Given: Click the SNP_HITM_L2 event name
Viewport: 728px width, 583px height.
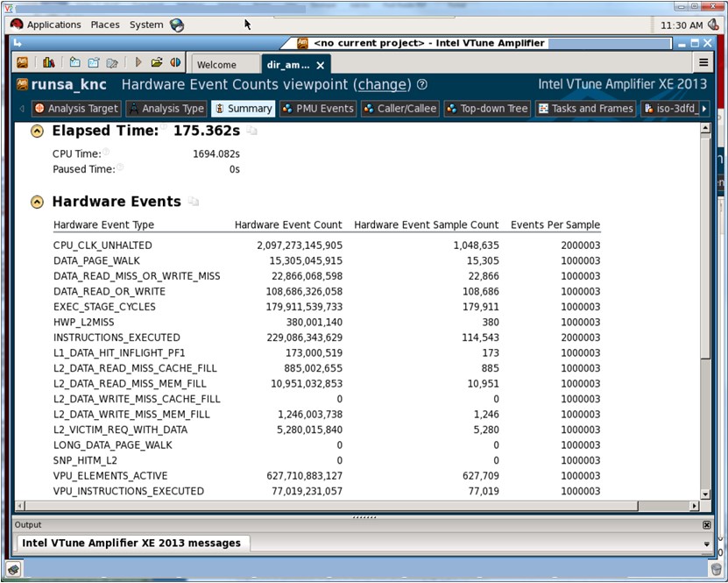Looking at the screenshot, I should pos(85,460).
